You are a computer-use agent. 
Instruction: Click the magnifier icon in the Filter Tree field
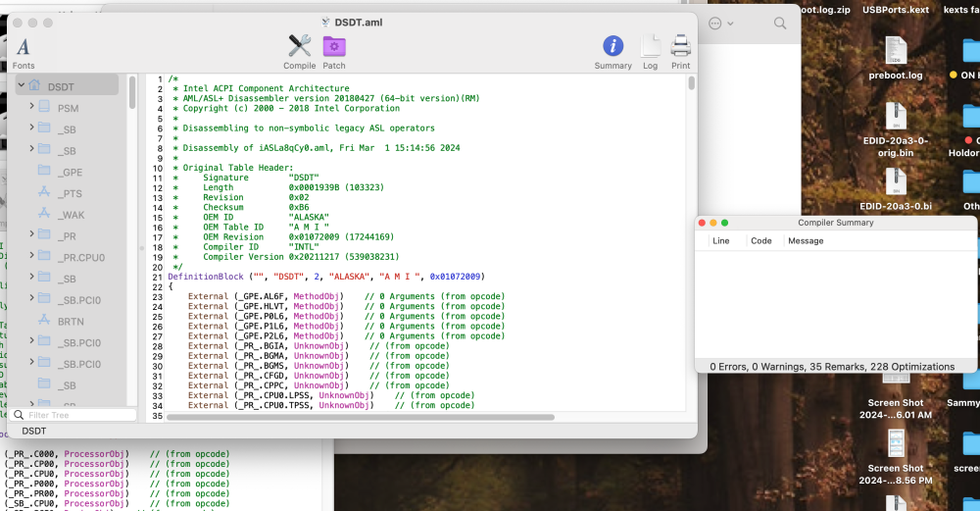[x=19, y=415]
